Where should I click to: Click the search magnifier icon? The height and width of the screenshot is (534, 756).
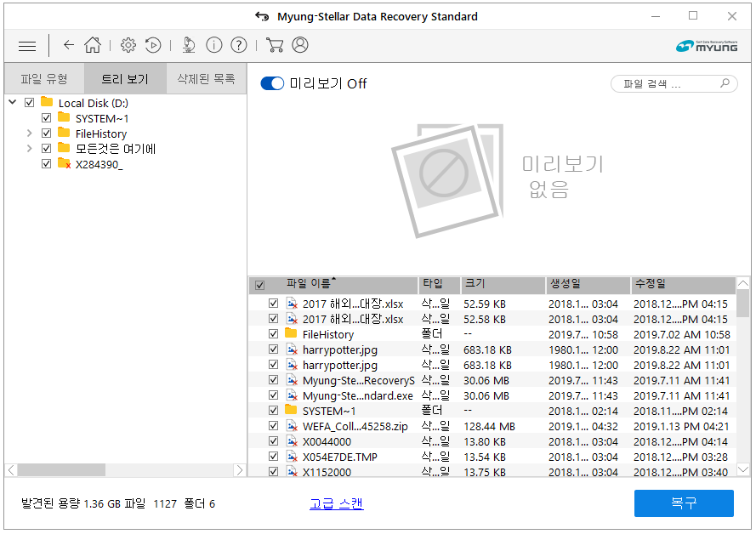(x=725, y=82)
